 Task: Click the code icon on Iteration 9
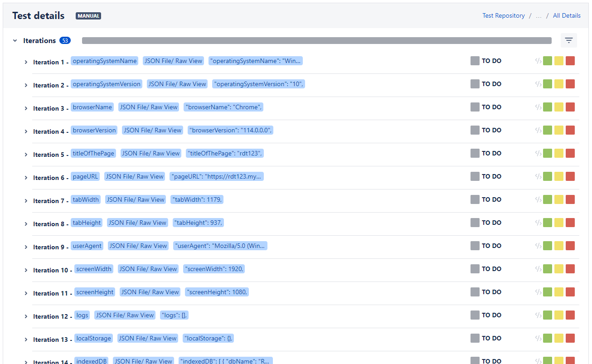point(538,246)
